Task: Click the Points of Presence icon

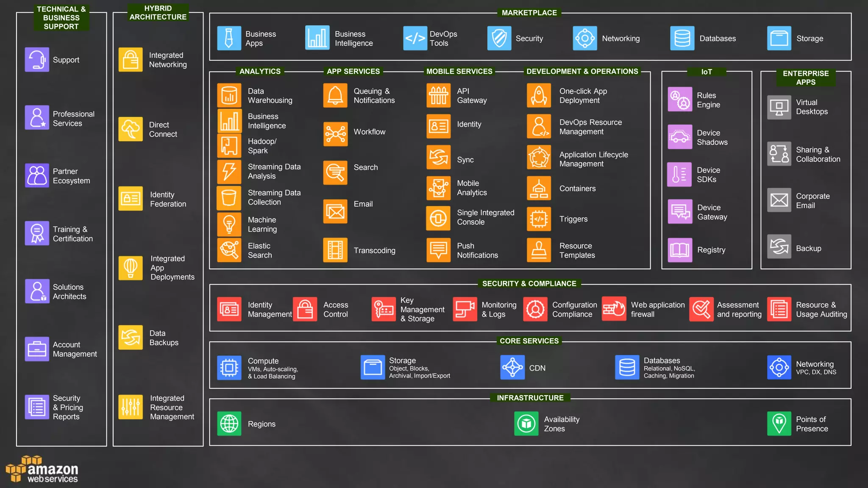Action: (x=779, y=424)
